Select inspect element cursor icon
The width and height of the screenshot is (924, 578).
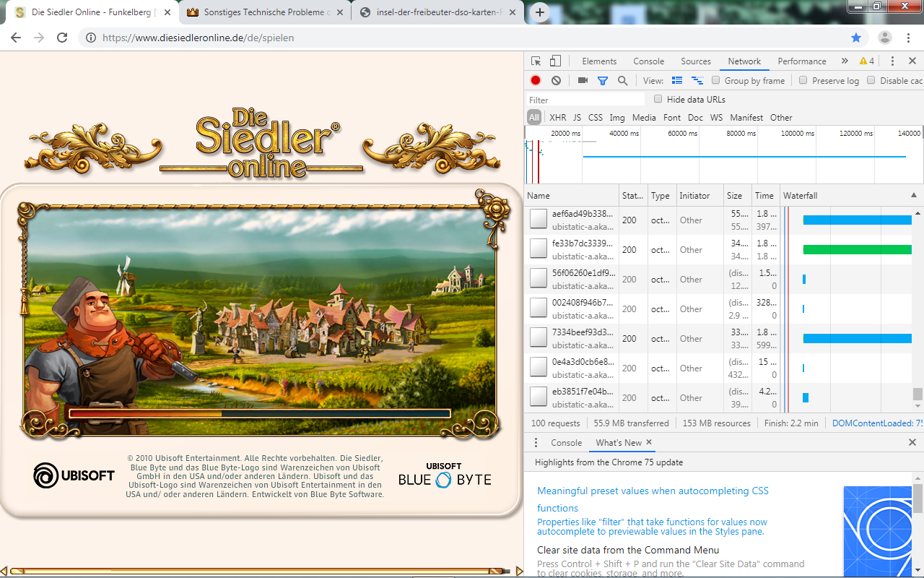pyautogui.click(x=535, y=61)
